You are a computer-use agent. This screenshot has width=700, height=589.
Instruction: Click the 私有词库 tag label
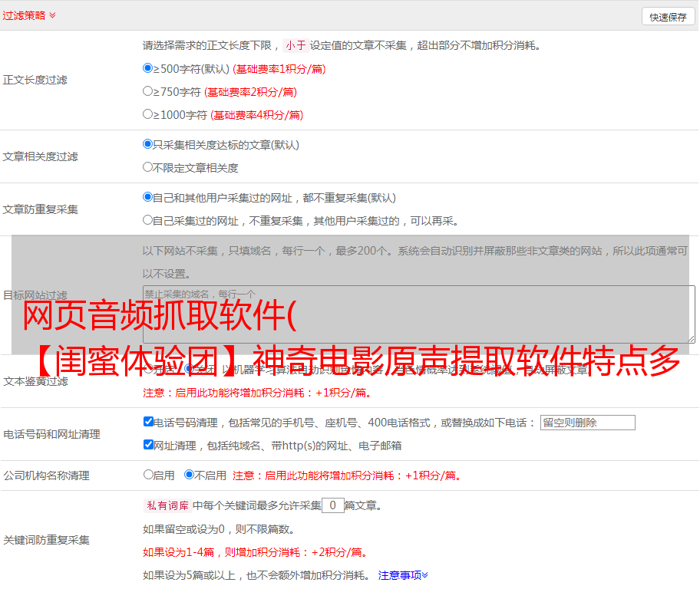click(168, 505)
